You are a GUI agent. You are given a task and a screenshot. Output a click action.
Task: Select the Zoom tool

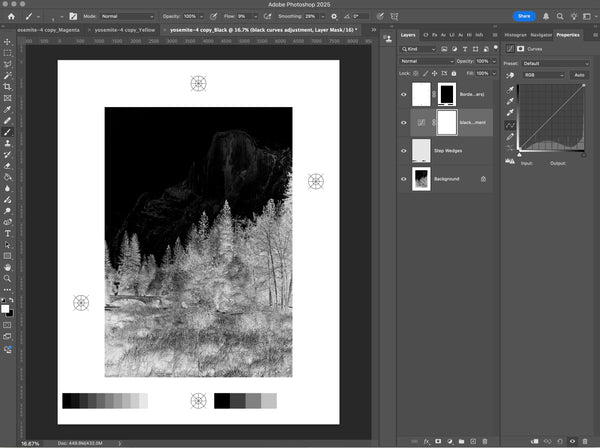7,279
